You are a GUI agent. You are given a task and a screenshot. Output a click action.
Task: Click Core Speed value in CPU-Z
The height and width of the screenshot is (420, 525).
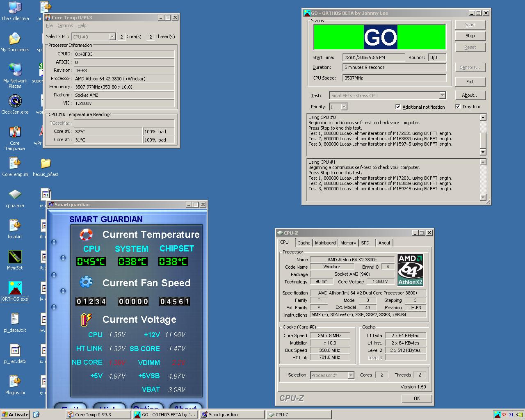coord(330,336)
